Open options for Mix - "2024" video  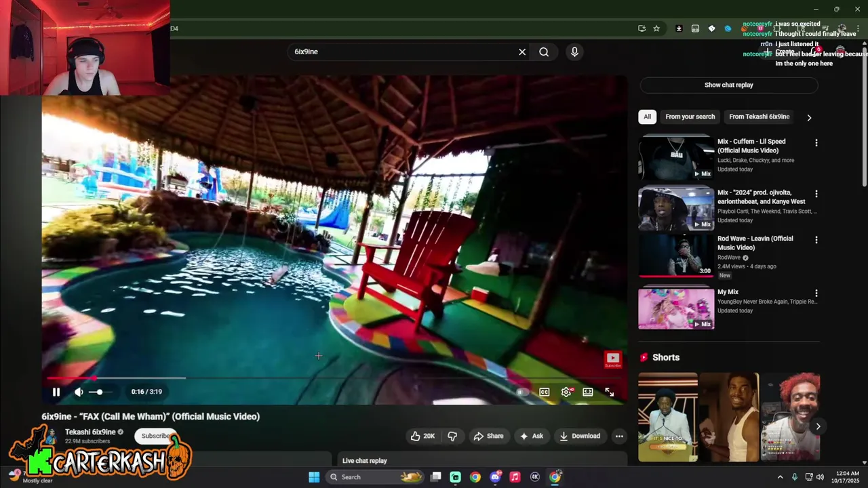(x=816, y=194)
